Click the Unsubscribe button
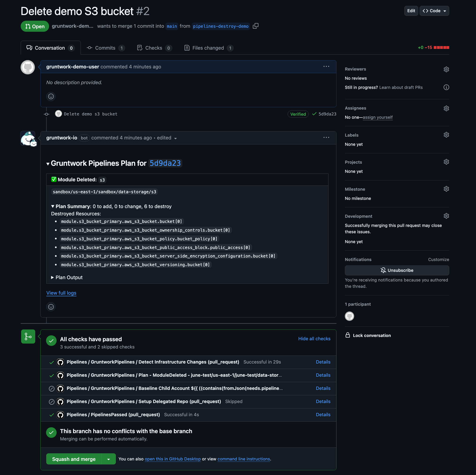 pos(397,270)
